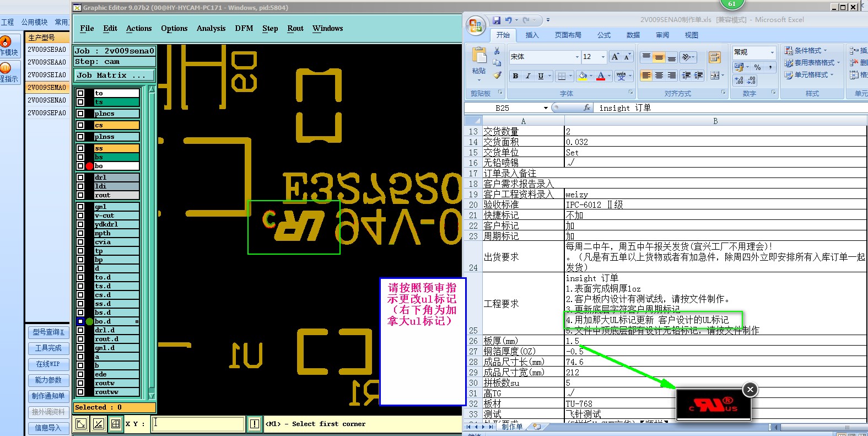Screen dimensions: 868x436
Task: Click the middle vertical align icon
Action: click(659, 57)
